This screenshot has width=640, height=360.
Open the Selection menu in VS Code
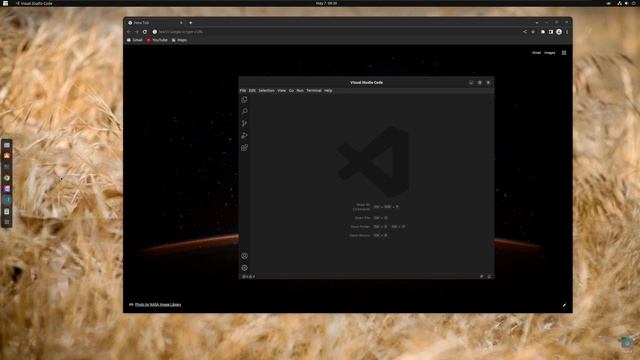coord(266,90)
